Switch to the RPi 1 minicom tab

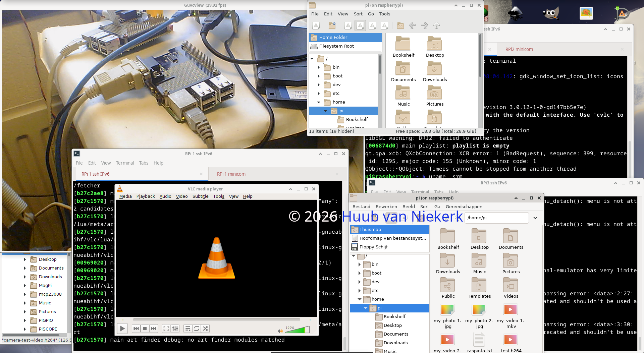pos(231,174)
